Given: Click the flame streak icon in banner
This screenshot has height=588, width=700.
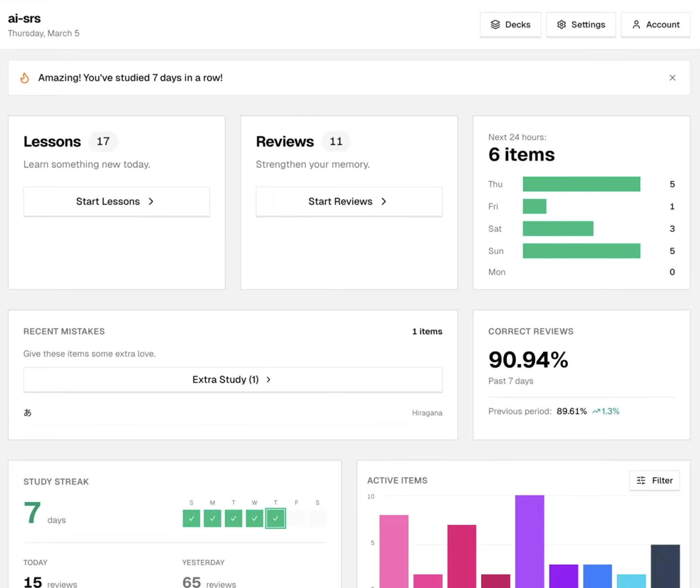Looking at the screenshot, I should (x=25, y=78).
